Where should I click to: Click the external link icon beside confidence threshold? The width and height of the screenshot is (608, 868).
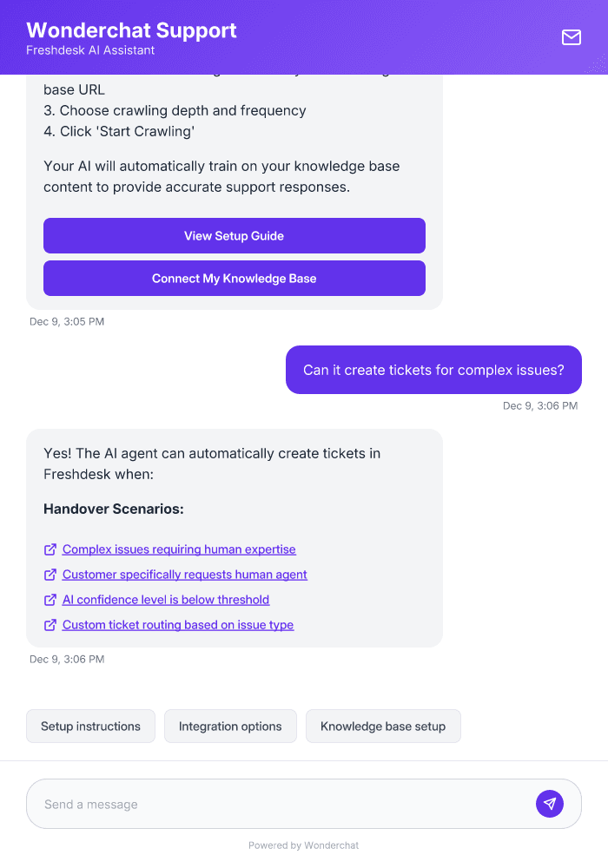50,600
